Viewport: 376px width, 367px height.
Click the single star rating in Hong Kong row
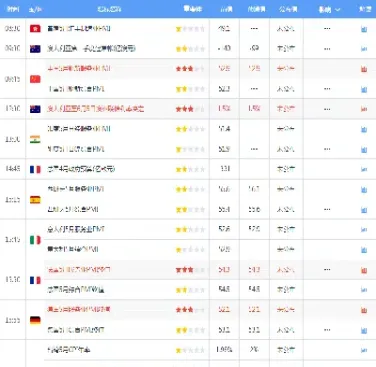pyautogui.click(x=179, y=29)
